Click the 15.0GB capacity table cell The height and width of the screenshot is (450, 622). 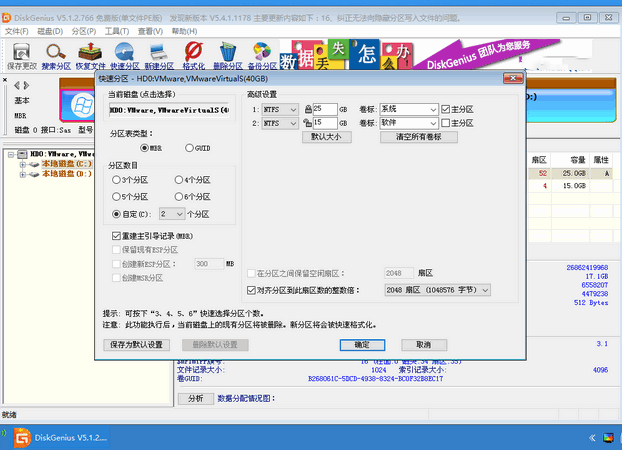point(570,186)
